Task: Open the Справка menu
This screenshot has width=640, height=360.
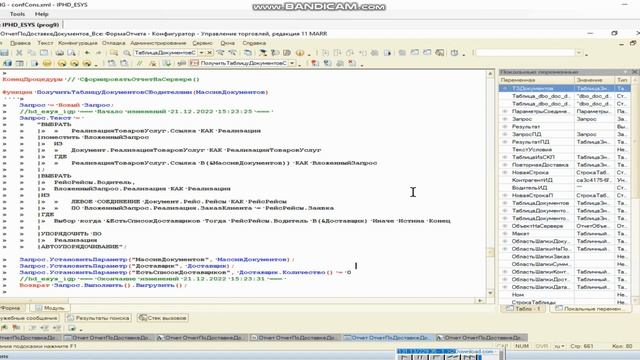Action: 254,43
